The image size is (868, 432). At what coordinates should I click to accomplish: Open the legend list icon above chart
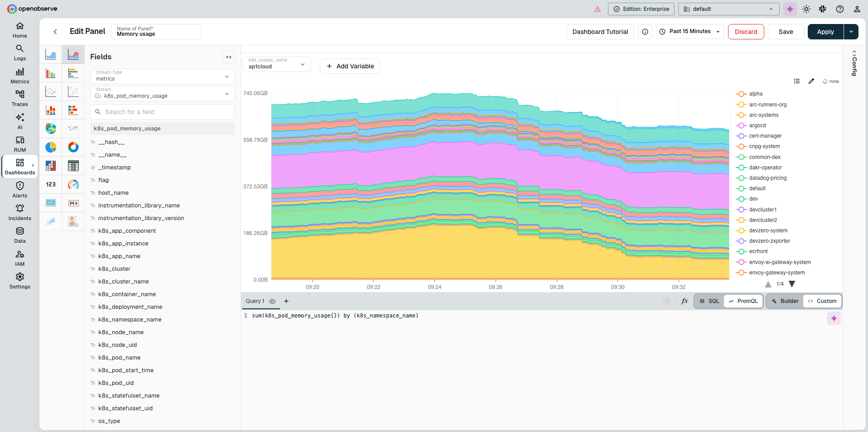[x=797, y=81]
